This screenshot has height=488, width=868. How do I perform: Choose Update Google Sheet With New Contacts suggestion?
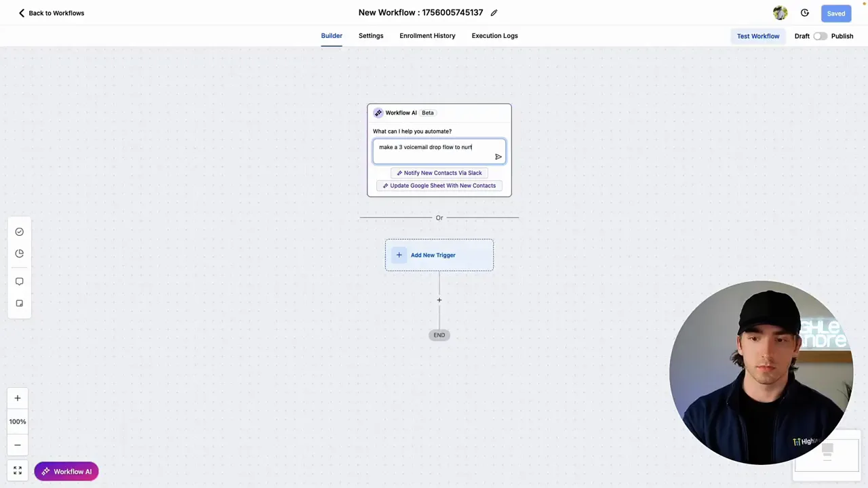click(439, 186)
